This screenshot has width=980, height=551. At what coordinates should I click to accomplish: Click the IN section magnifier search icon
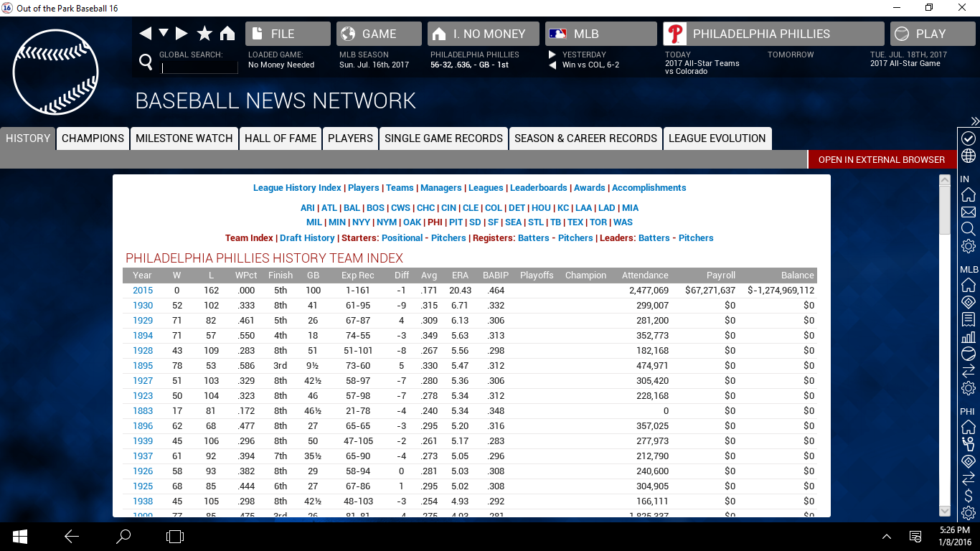(969, 229)
